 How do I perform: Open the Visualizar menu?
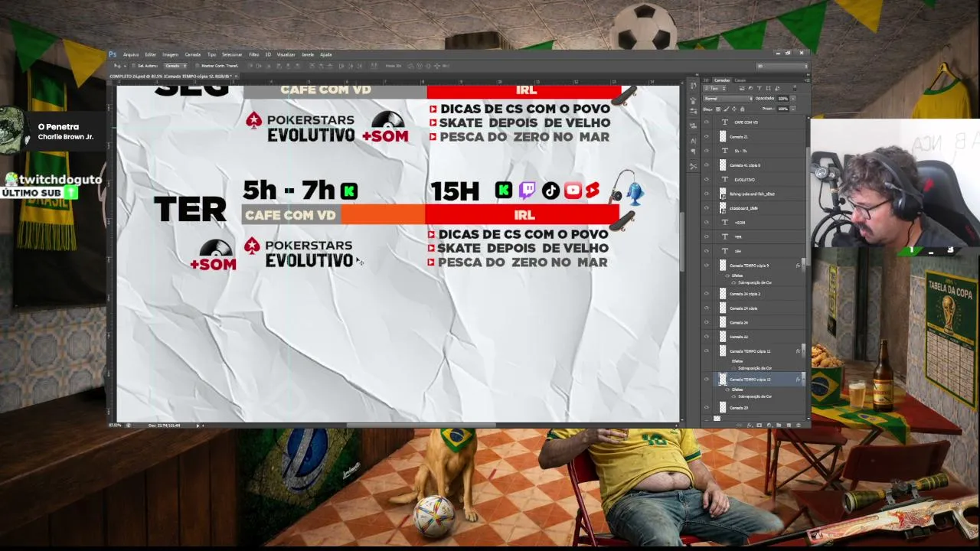point(286,54)
